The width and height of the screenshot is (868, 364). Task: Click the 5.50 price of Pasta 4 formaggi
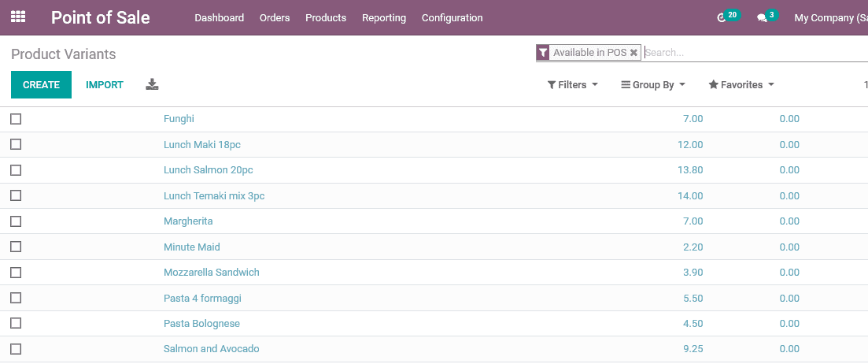(693, 298)
